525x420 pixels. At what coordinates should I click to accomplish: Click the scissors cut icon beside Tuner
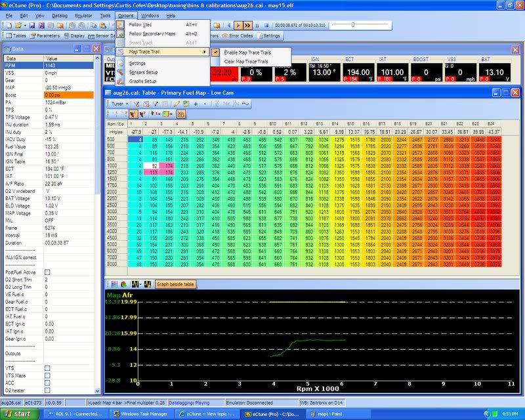pos(137,104)
